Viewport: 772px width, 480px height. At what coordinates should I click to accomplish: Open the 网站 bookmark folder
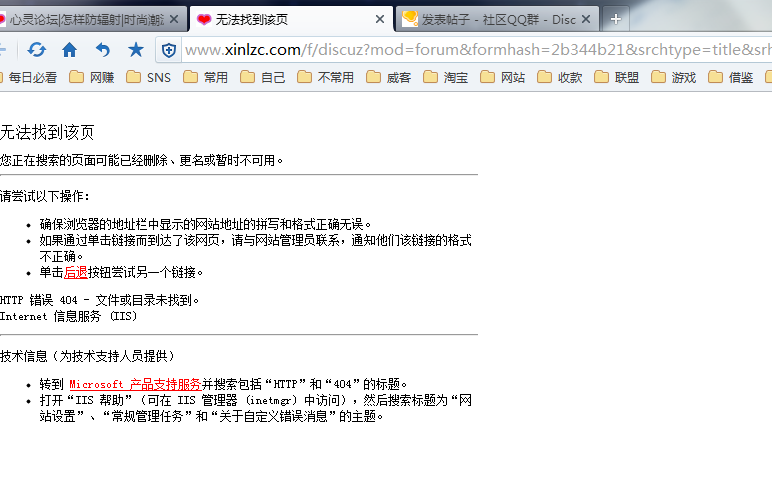pyautogui.click(x=503, y=78)
